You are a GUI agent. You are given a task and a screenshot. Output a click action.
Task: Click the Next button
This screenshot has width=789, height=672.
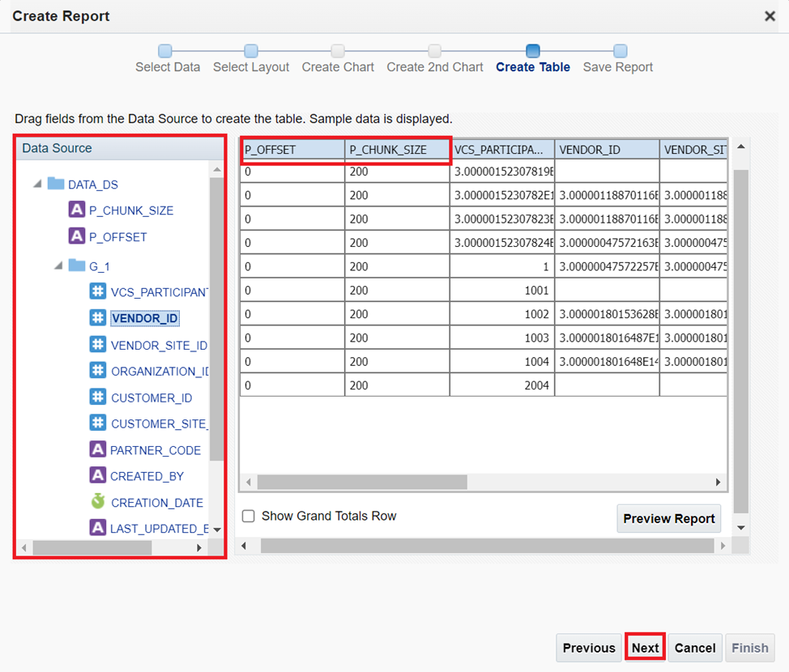pyautogui.click(x=645, y=648)
